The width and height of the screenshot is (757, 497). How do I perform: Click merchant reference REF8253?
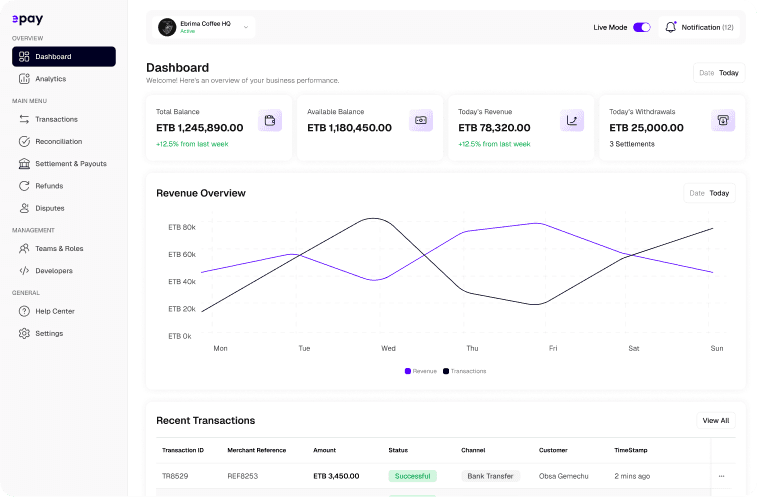pyautogui.click(x=243, y=476)
